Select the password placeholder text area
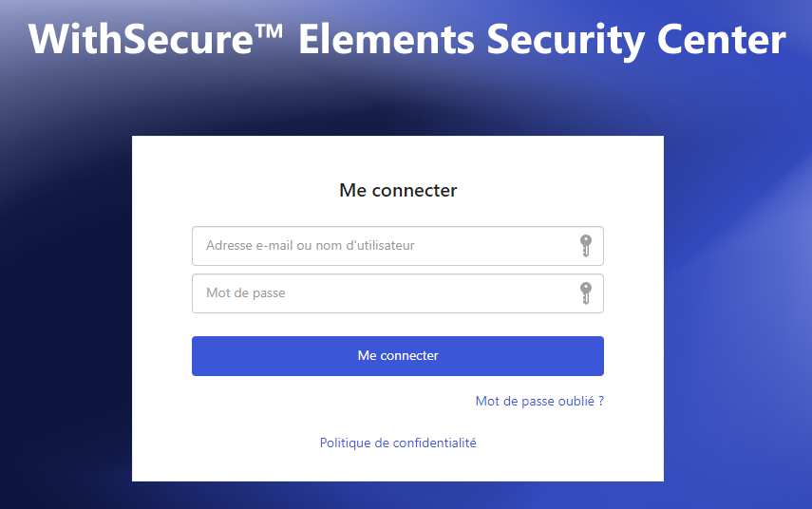Viewport: 812px width, 509px height. click(x=245, y=293)
